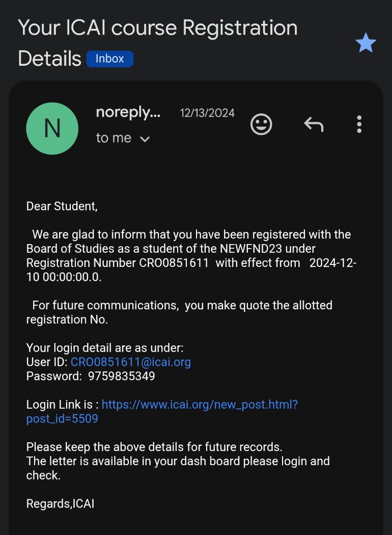Screen dimensions: 392x535
Task: Expand recipient details chevron beside "to me"
Action: pyautogui.click(x=145, y=139)
